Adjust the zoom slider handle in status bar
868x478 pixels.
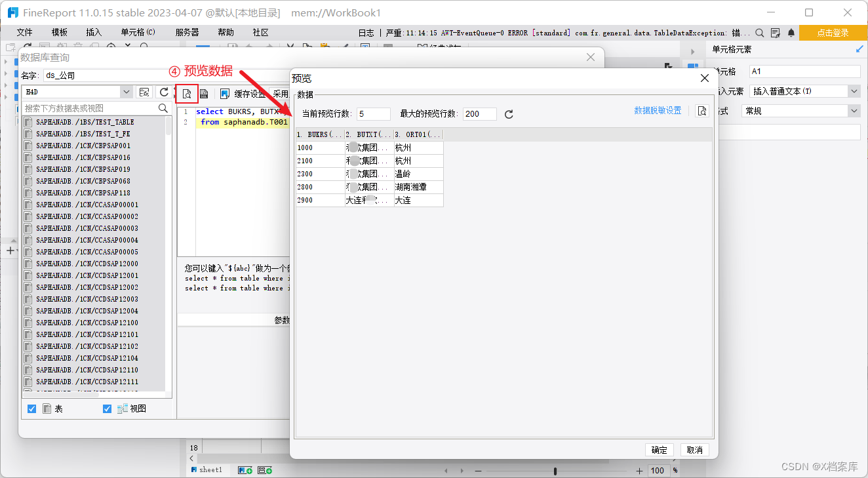(x=555, y=471)
